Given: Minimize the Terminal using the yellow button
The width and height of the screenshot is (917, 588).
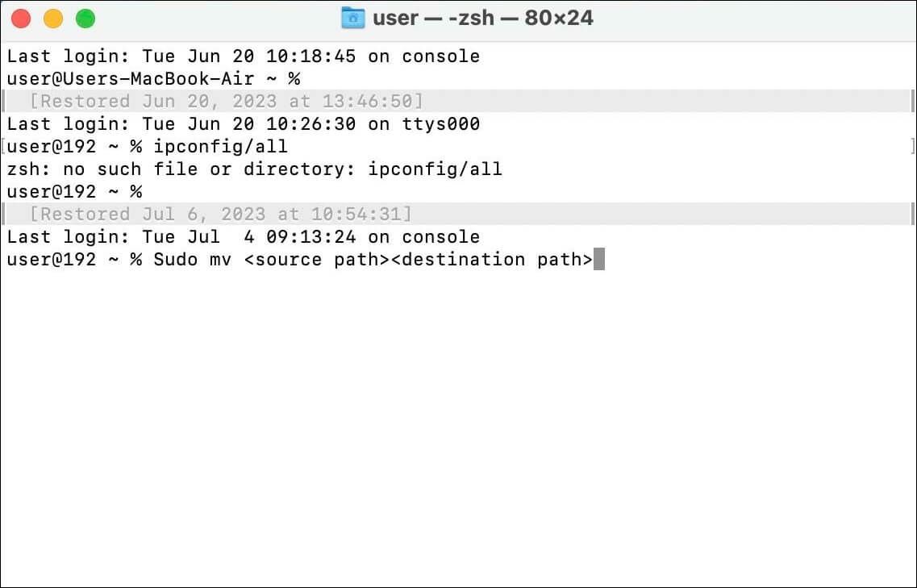Looking at the screenshot, I should (53, 19).
